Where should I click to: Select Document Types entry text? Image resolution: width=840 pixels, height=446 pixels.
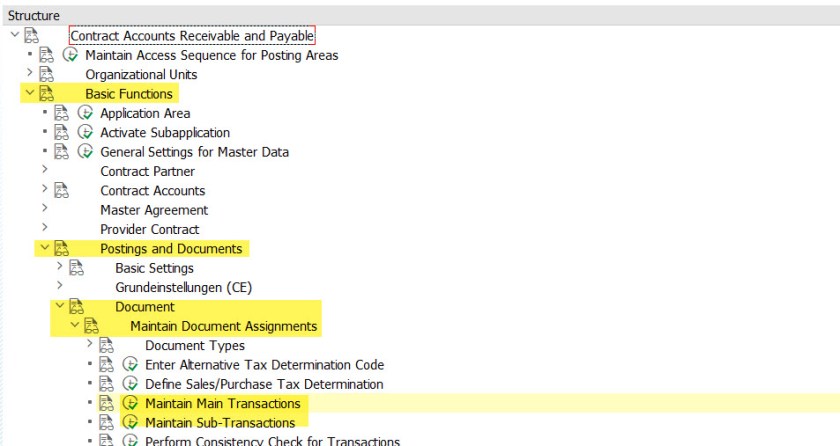coord(195,345)
